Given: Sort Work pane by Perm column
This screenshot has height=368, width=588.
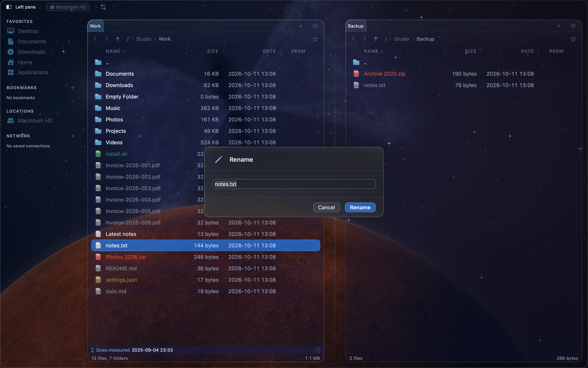Looking at the screenshot, I should (298, 51).
